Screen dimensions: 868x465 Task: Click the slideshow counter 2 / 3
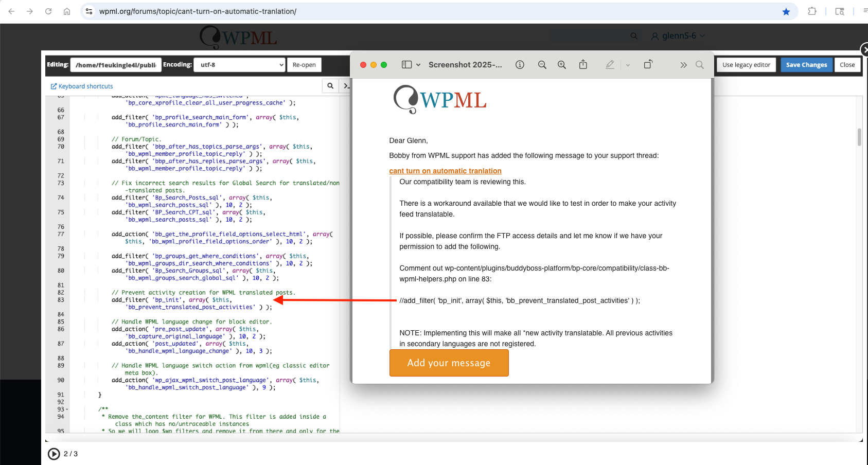[x=70, y=454]
